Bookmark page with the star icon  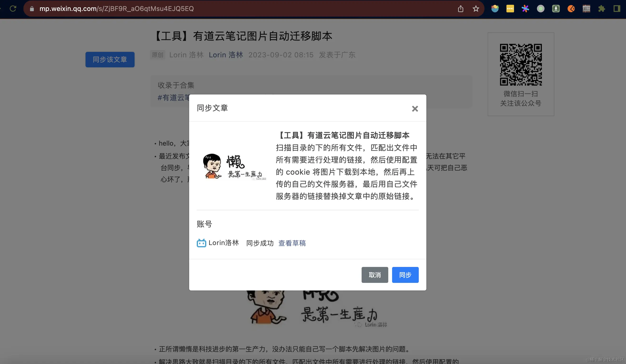tap(476, 9)
